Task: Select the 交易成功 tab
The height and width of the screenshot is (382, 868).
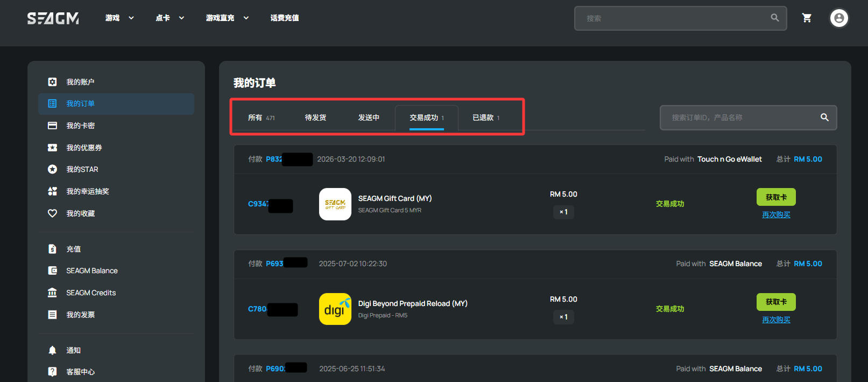Action: pos(427,117)
